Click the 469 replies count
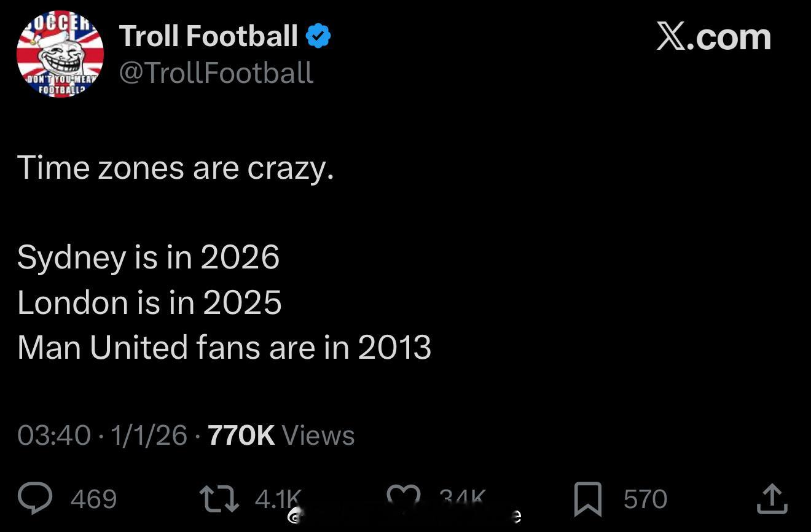The width and height of the screenshot is (811, 532). tap(93, 499)
